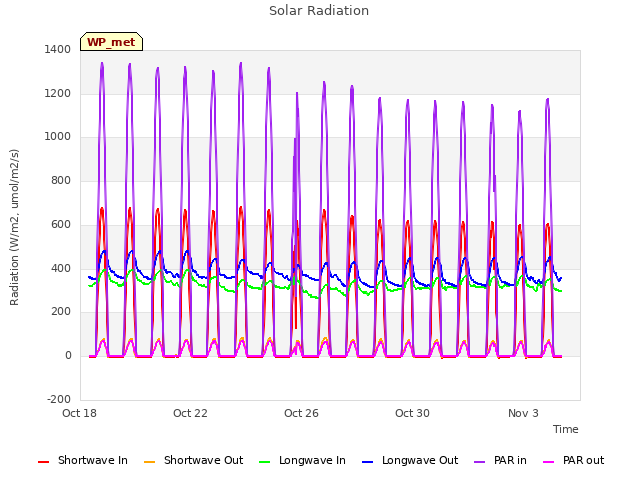The image size is (640, 480).
Task: Toggle the Longwave In legend entry
Action: point(302,460)
